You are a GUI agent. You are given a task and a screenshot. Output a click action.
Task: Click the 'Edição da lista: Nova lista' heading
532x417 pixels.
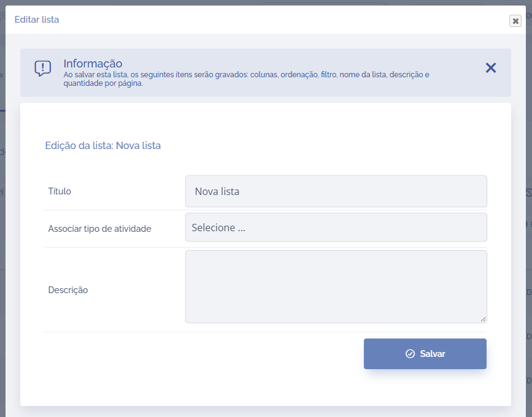coord(103,146)
